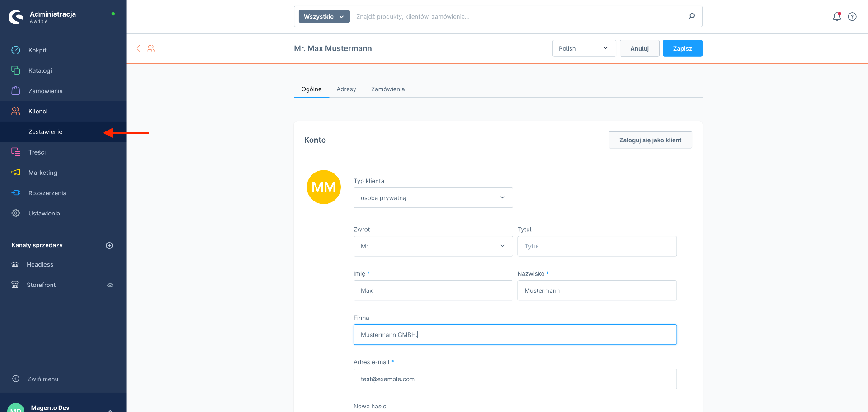This screenshot has width=868, height=412.
Task: Add a sales channel with plus icon
Action: [109, 245]
